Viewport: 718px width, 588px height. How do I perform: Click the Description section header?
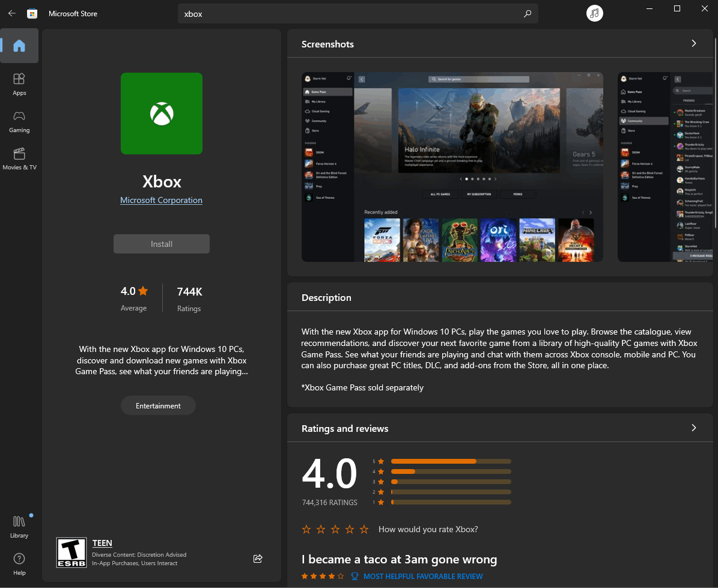point(326,297)
